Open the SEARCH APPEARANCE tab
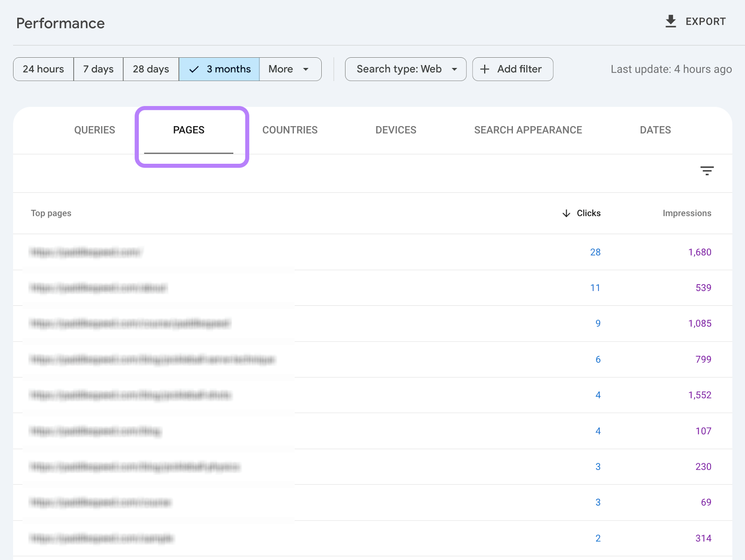The height and width of the screenshot is (560, 745). [528, 130]
